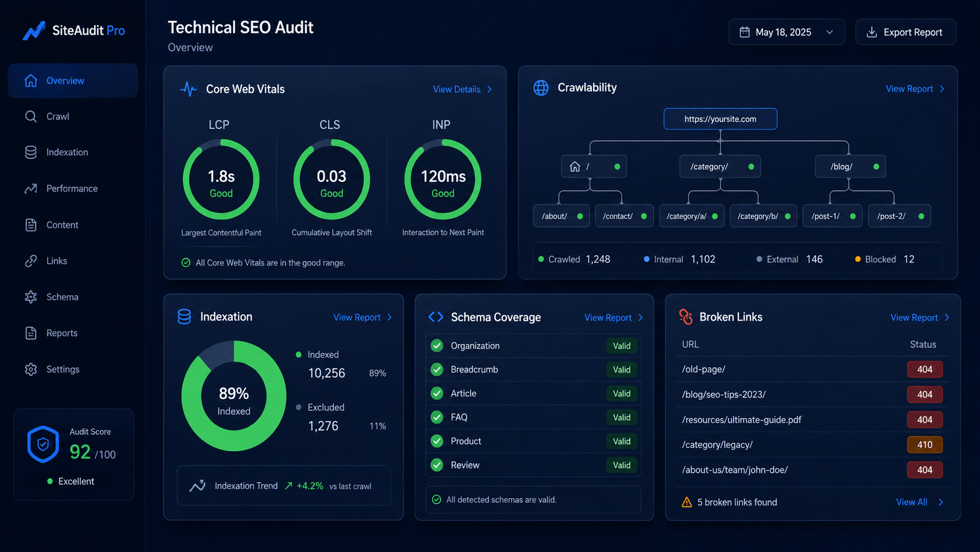Click the 89% Indexed donut chart
Viewport: 980px width, 552px height.
234,396
